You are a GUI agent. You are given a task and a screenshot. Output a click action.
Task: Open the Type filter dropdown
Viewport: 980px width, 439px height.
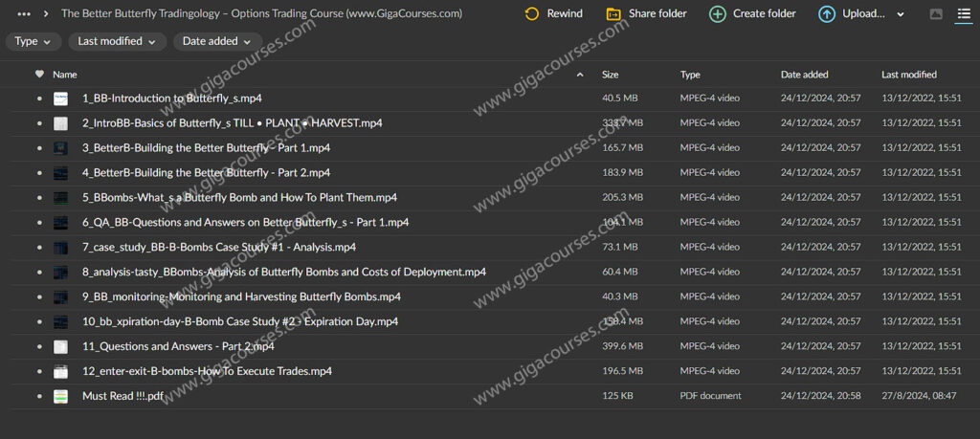pos(33,41)
